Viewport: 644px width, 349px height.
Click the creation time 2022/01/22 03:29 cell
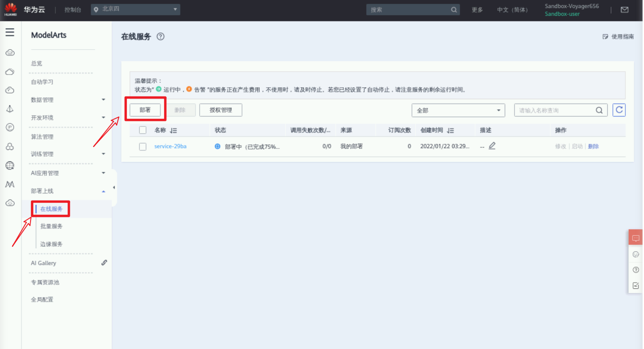(444, 147)
